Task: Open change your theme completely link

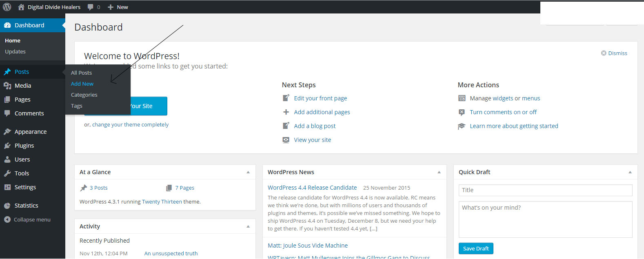Action: coord(130,124)
